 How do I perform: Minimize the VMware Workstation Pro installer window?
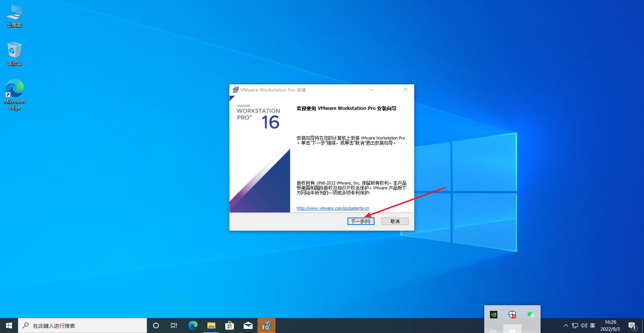[371, 90]
